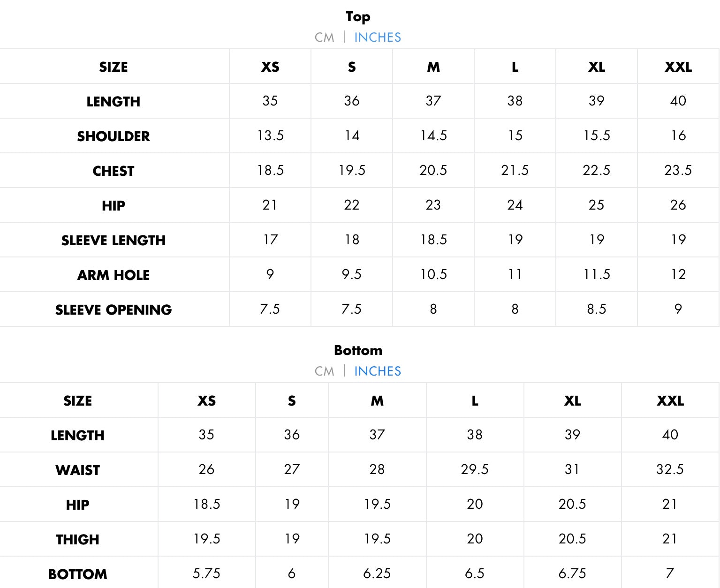Screen dimensions: 720x588
Task: Click the 13.5 shoulder value for XS
Action: 270,136
